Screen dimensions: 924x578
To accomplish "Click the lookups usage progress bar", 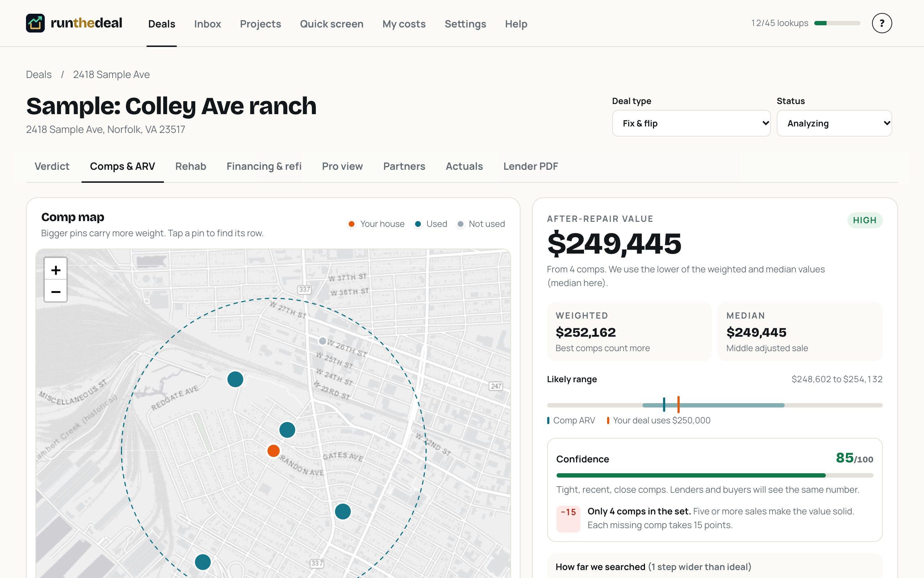I will click(x=837, y=23).
